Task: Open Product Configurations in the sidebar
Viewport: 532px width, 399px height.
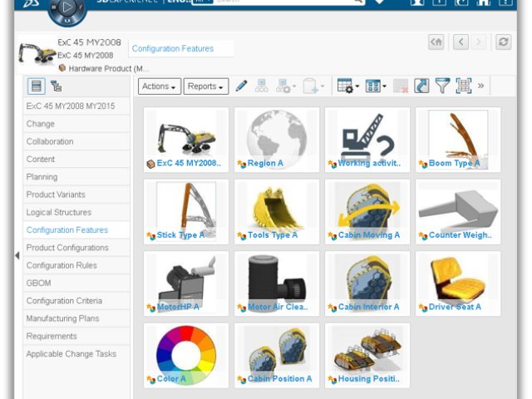Action: pos(76,248)
